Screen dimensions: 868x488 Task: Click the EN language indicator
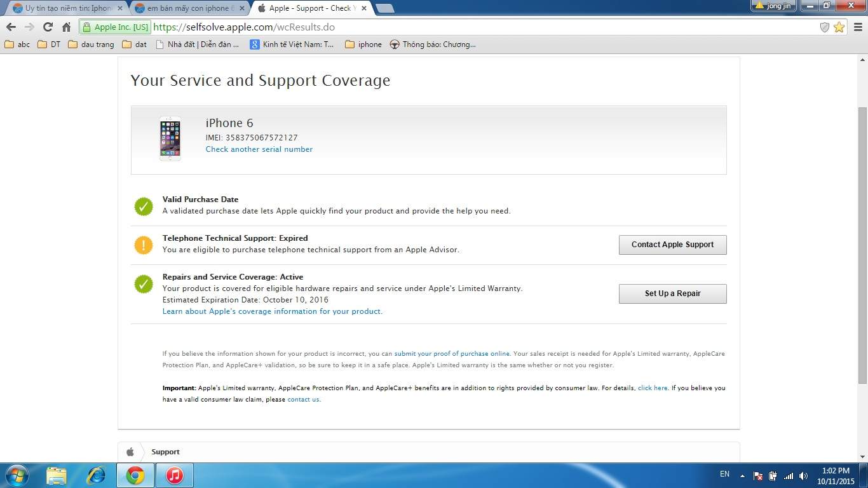tap(724, 474)
